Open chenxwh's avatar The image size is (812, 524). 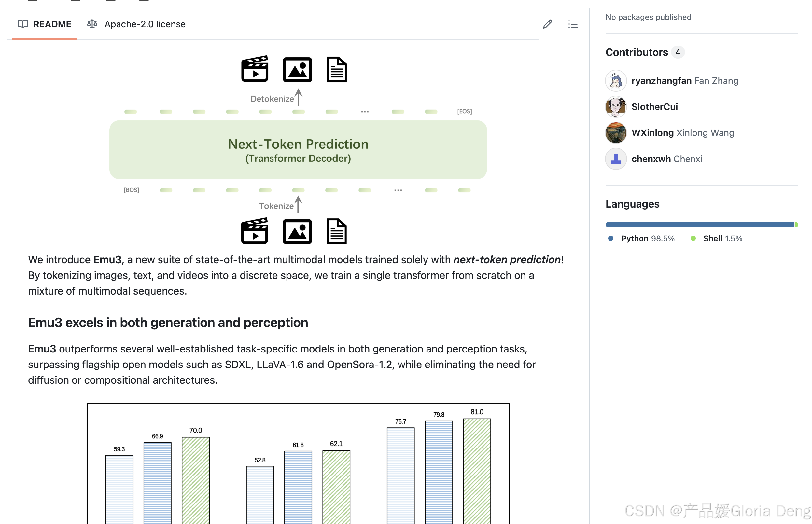(616, 159)
